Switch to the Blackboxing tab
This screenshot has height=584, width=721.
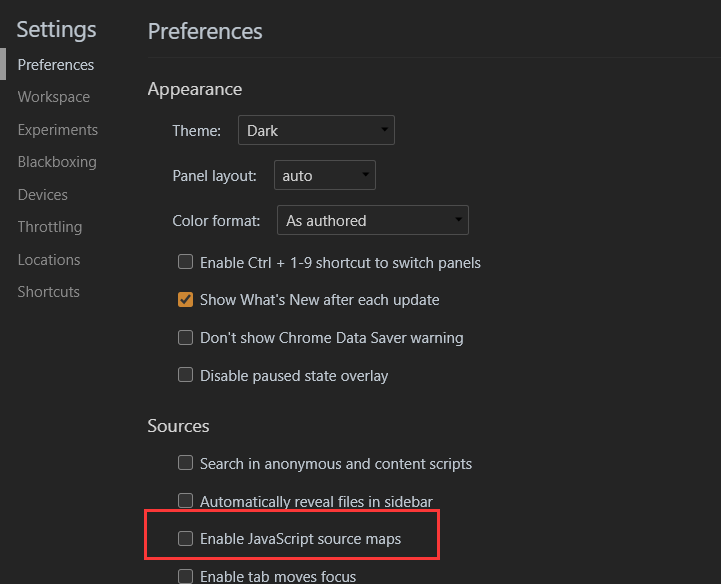(x=57, y=162)
